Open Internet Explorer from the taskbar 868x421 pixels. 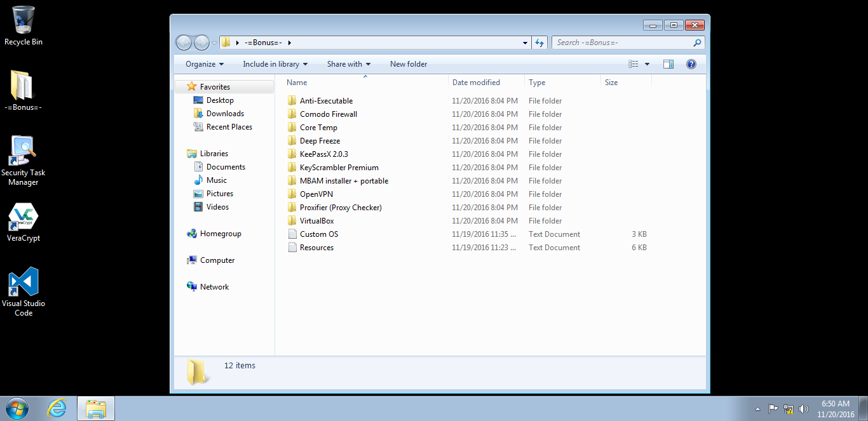coord(57,408)
